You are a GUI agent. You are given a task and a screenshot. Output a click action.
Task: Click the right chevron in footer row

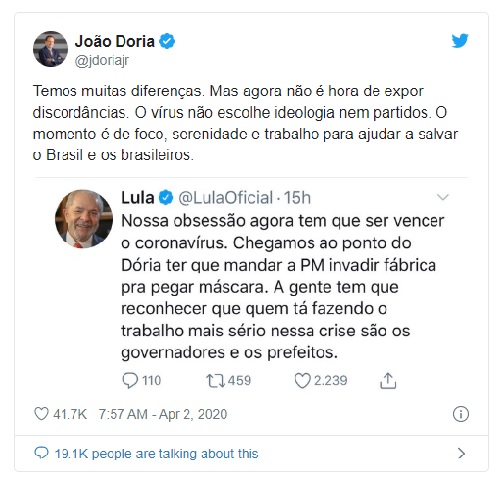(461, 453)
